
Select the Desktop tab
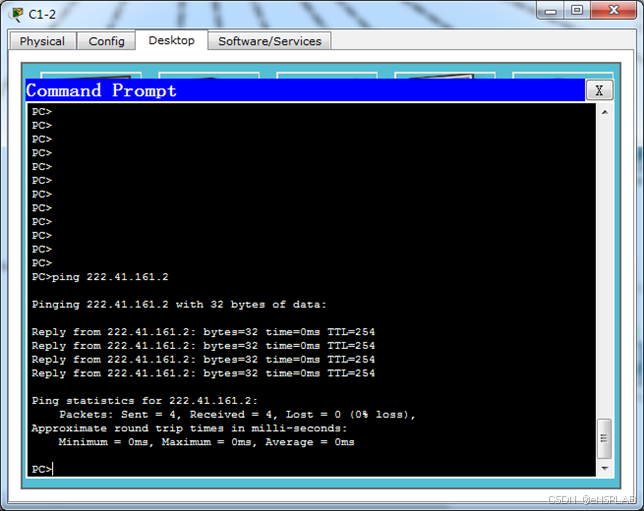pyautogui.click(x=171, y=40)
